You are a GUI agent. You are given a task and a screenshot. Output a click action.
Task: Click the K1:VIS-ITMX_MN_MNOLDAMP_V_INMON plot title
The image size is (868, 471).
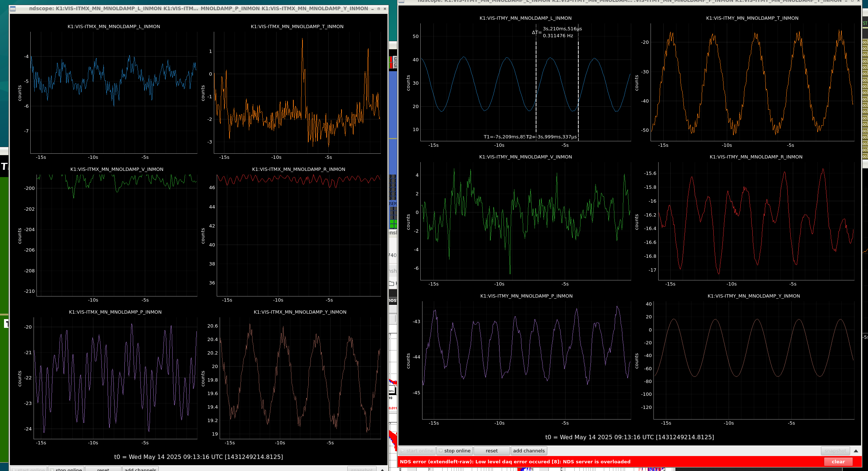point(117,169)
